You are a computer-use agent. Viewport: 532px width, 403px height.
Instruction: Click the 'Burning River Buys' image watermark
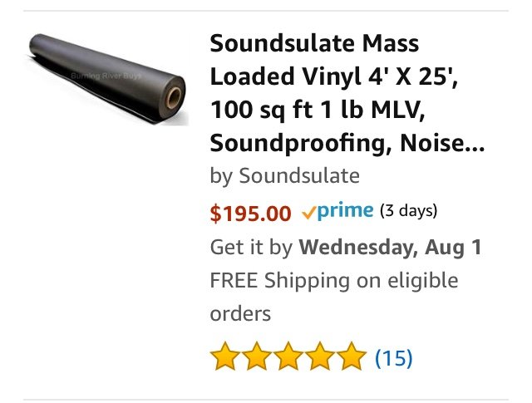pos(106,76)
